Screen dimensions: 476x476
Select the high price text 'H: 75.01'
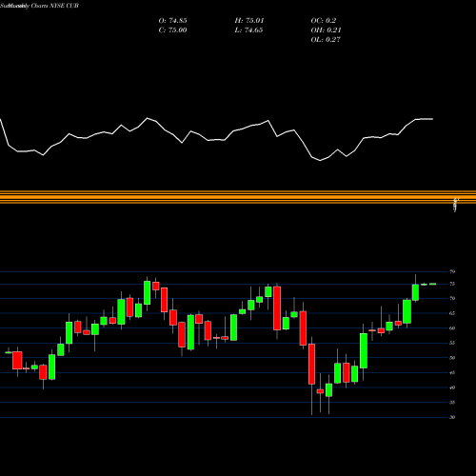point(249,21)
